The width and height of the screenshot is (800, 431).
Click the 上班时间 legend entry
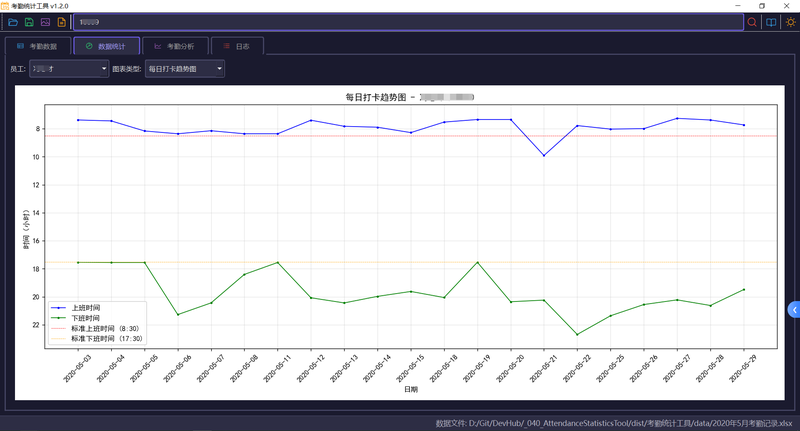76,308
